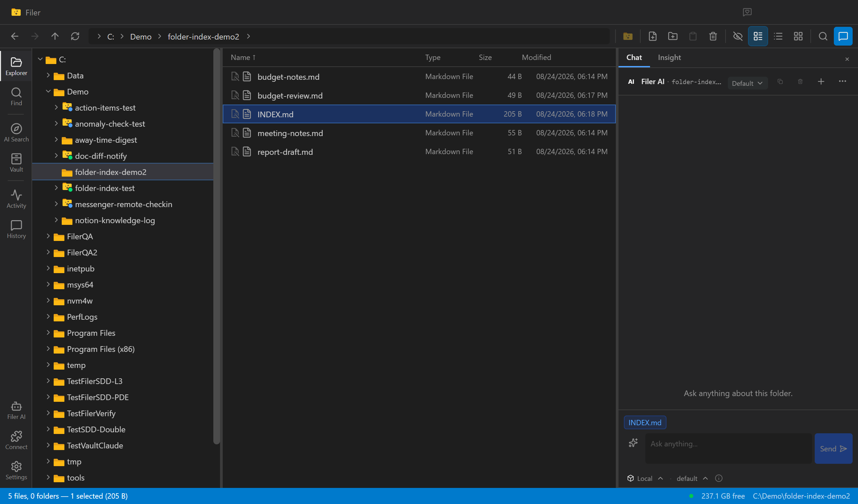Open the search magnifier in the toolbar
858x504 pixels.
pyautogui.click(x=823, y=37)
